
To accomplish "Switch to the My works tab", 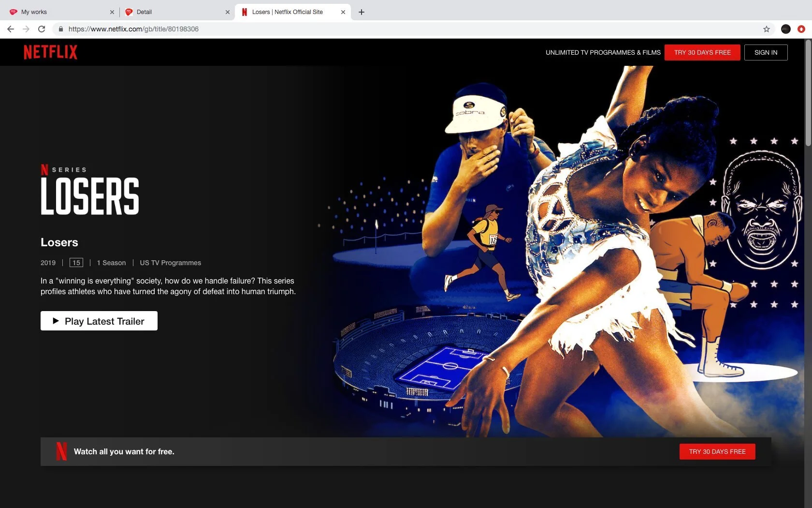I will [x=61, y=12].
